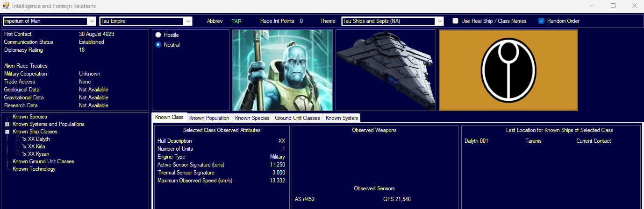Select the 1x XX Dalyth ship class
This screenshot has width=644, height=209.
point(36,139)
